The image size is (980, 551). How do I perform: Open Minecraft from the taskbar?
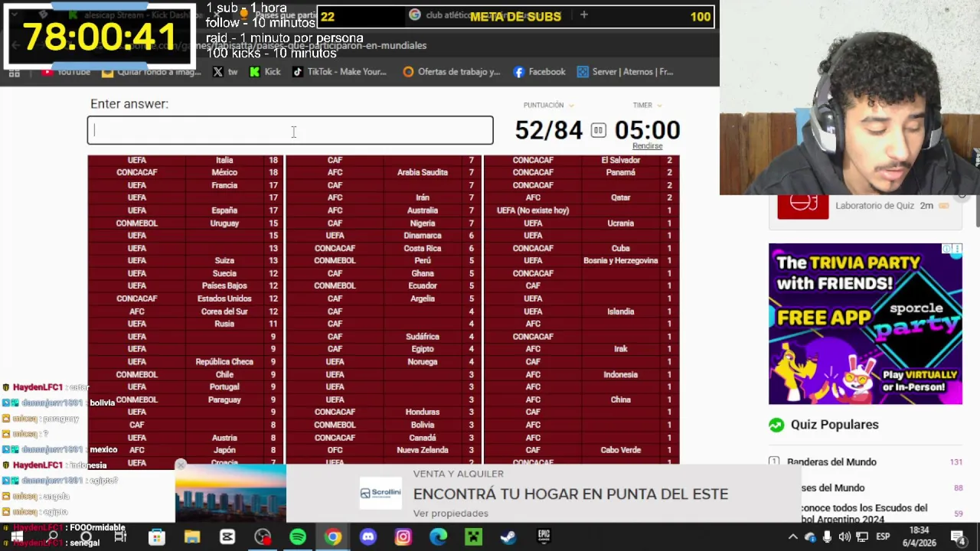tap(473, 537)
